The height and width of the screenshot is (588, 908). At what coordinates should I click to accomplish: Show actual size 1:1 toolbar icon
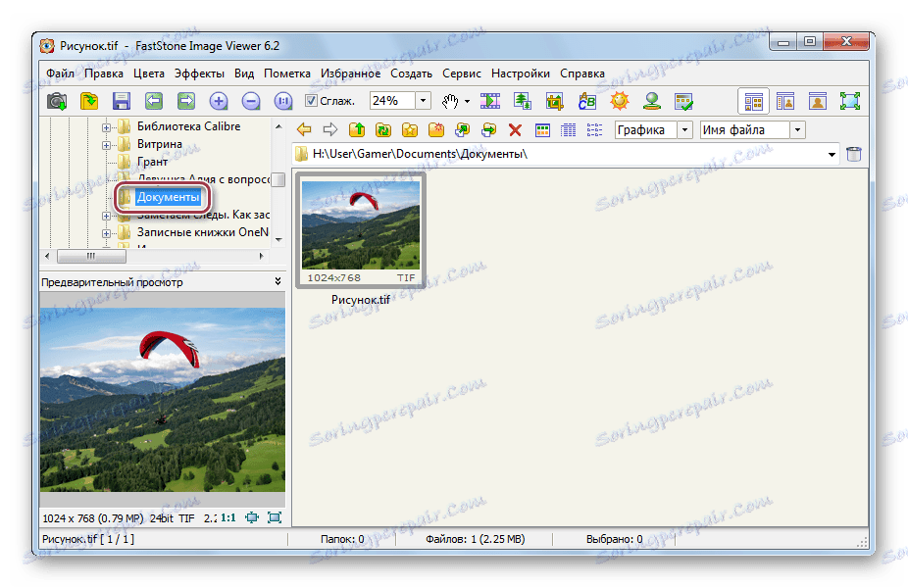pos(283,101)
